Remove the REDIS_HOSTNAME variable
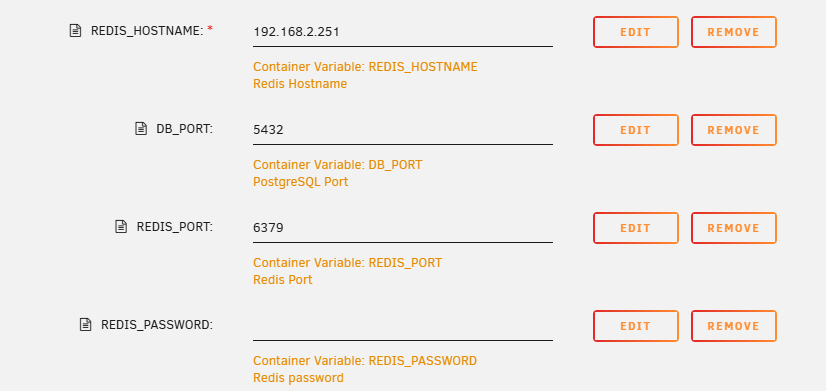 point(734,32)
